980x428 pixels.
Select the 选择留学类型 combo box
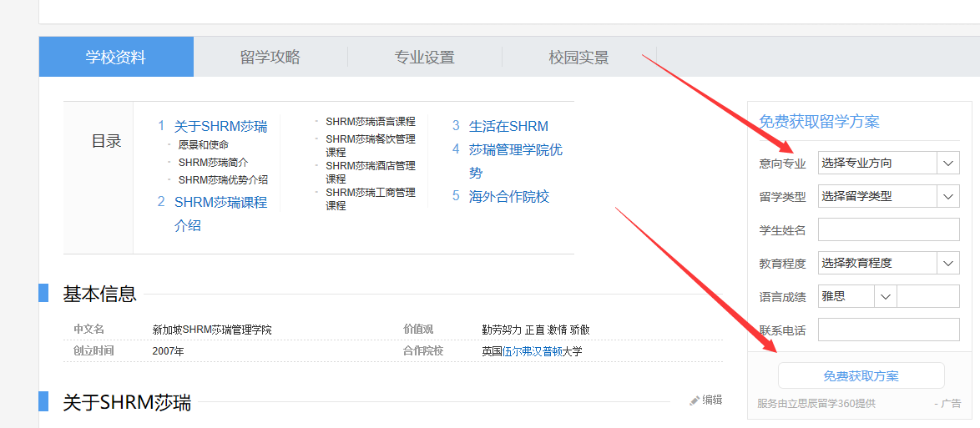888,196
